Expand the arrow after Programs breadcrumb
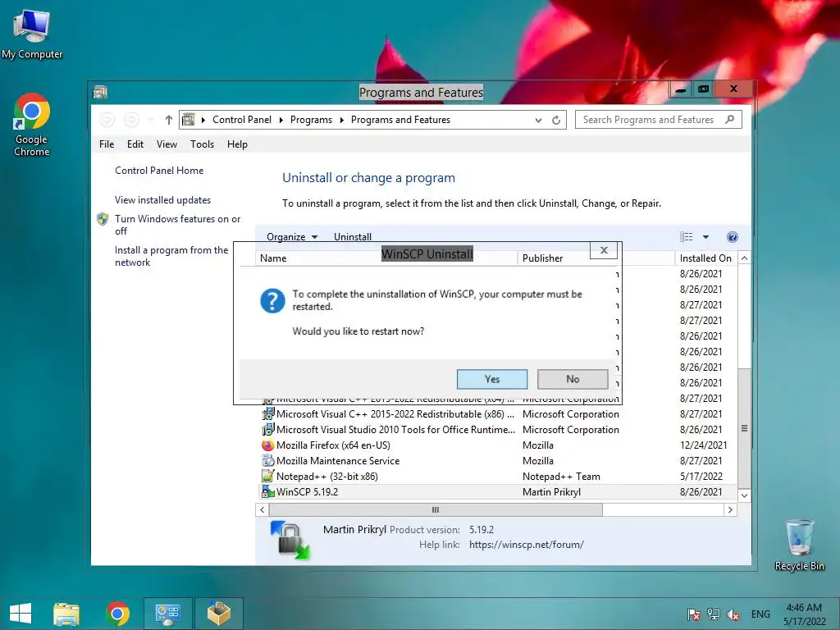 [x=342, y=120]
